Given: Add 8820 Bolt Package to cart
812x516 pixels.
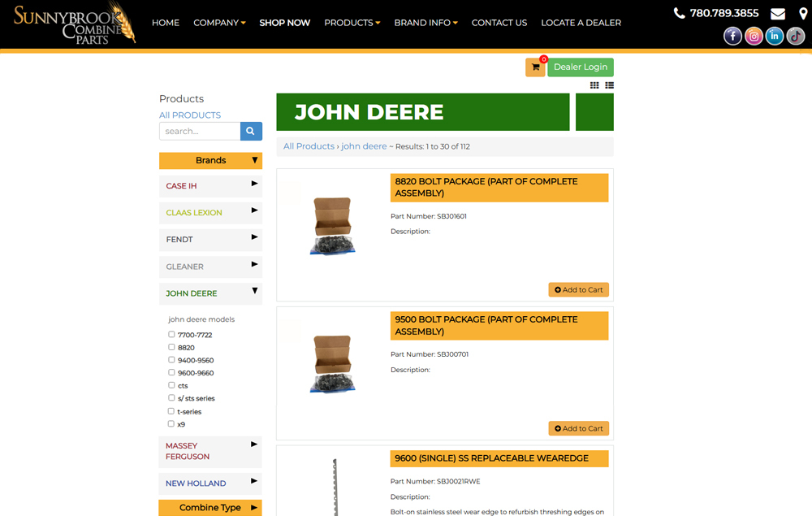Looking at the screenshot, I should tap(578, 290).
